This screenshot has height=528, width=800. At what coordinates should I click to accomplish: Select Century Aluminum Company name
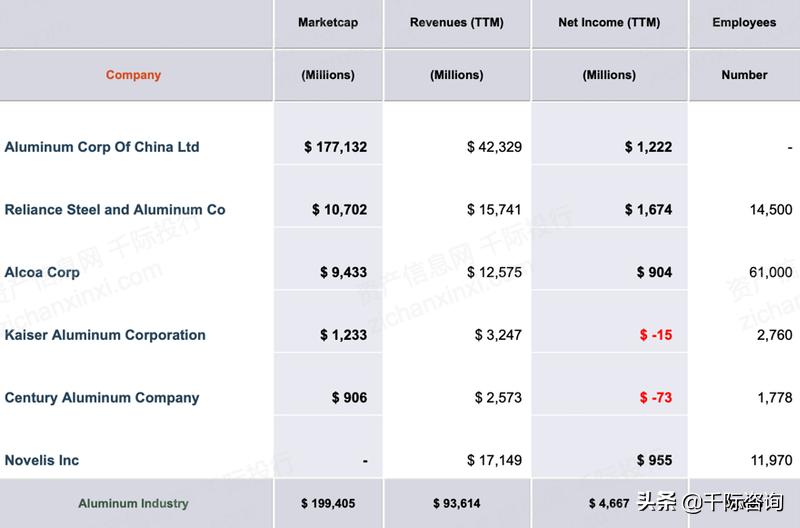tap(102, 398)
